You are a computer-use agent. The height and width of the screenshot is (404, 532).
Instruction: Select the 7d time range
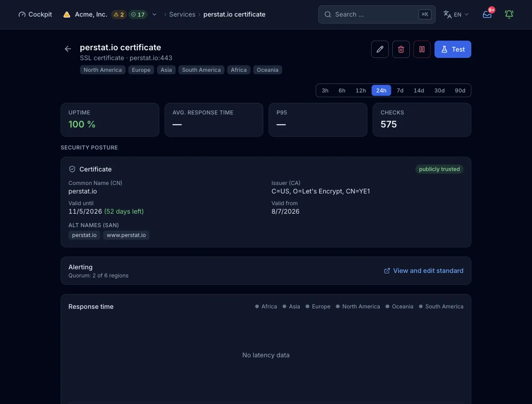[x=400, y=91]
